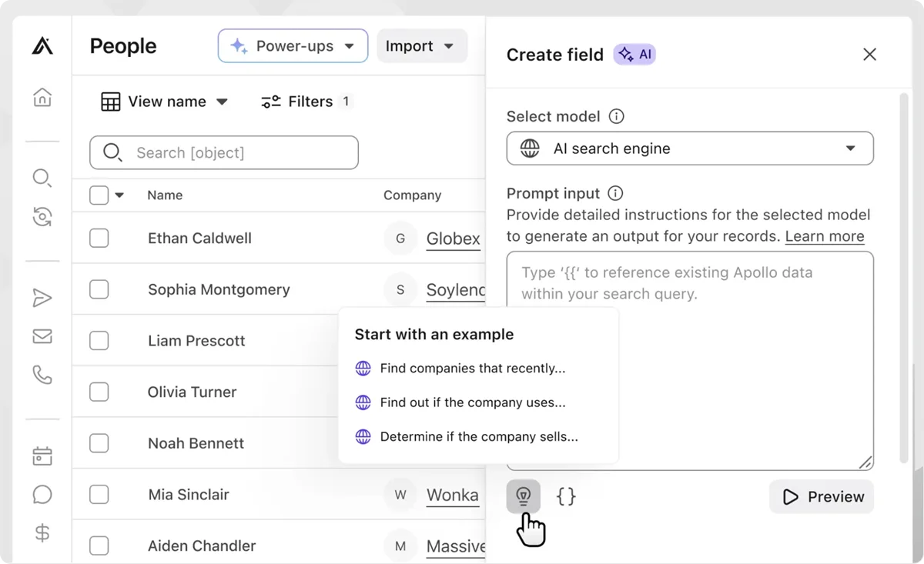Open the chat bubble conversations icon

coord(42,494)
